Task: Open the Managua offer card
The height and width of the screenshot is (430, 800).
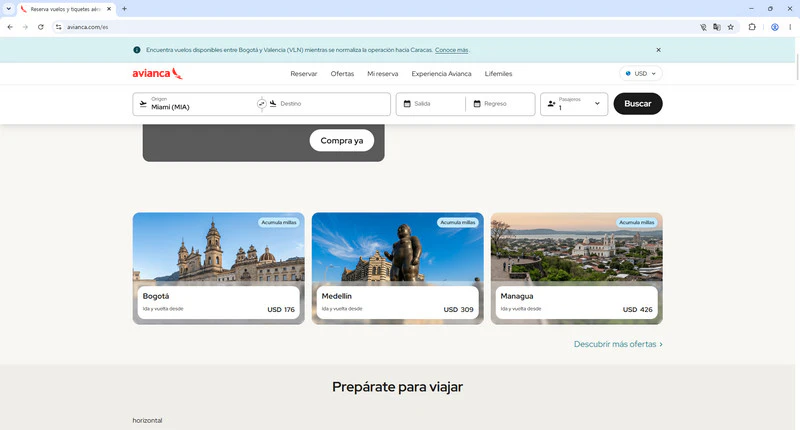Action: coord(577,268)
